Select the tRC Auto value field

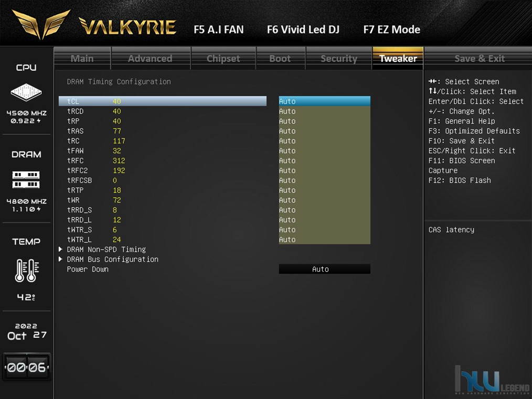324,141
